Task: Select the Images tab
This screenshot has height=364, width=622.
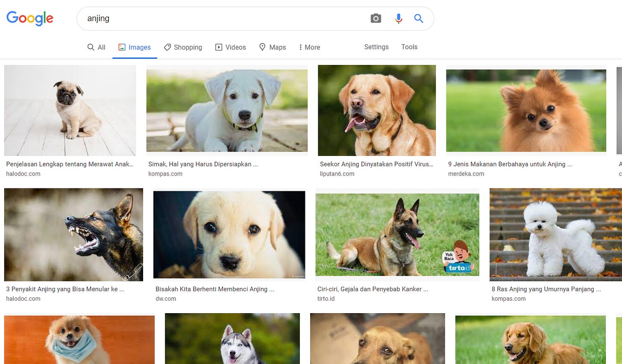Action: pyautogui.click(x=135, y=47)
